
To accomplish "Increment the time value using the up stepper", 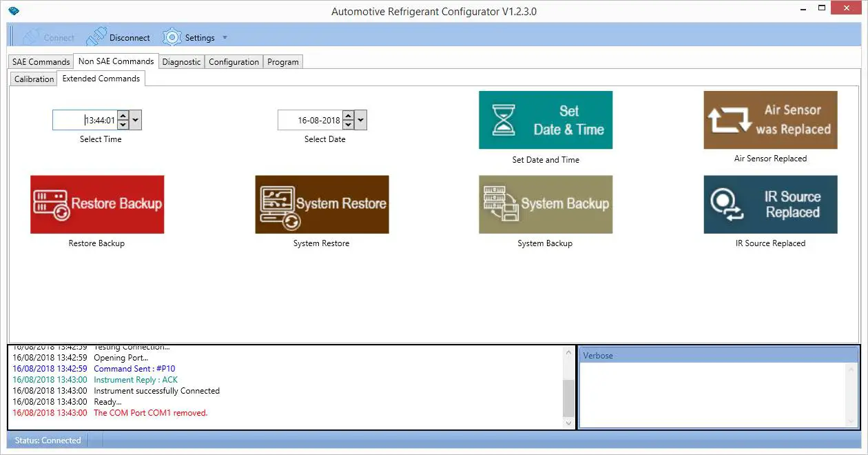I will tap(123, 116).
